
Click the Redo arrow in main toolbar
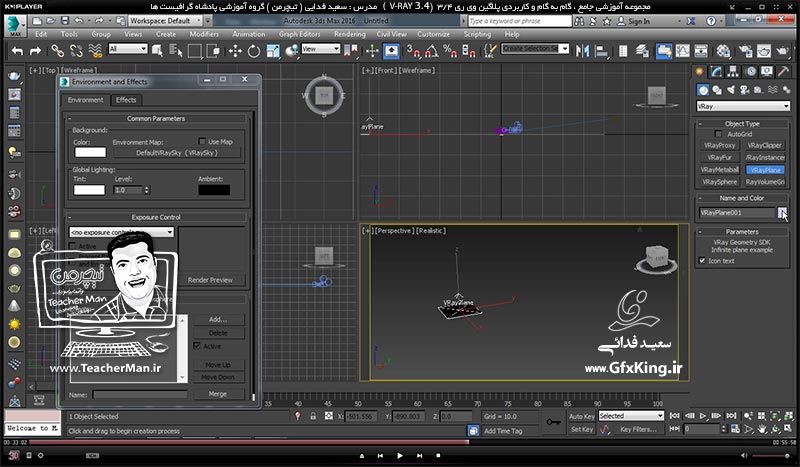(x=35, y=51)
